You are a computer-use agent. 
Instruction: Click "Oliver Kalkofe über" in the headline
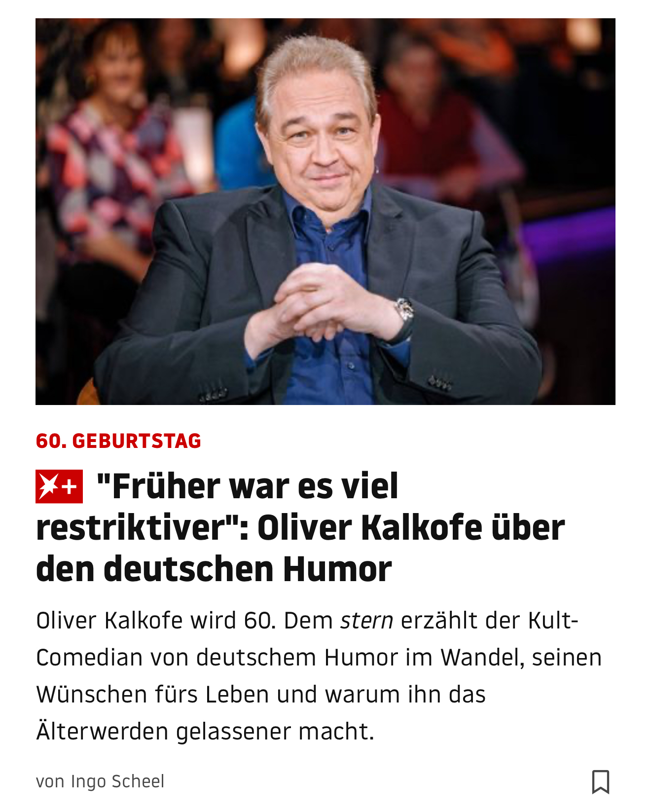411,527
